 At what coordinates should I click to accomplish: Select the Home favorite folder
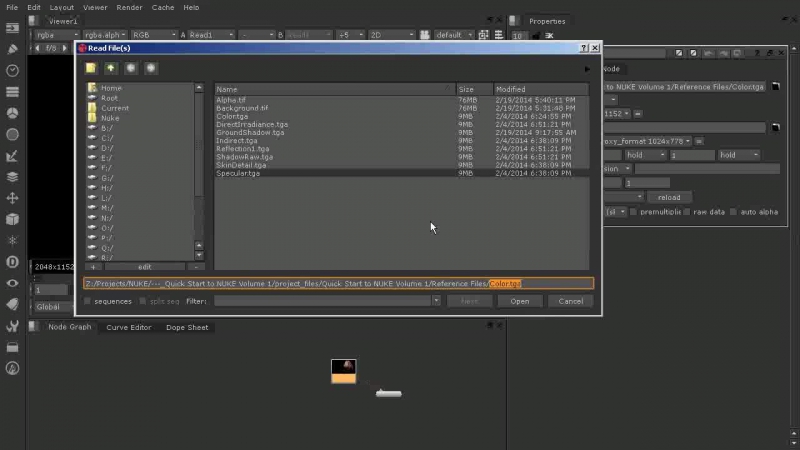point(111,88)
